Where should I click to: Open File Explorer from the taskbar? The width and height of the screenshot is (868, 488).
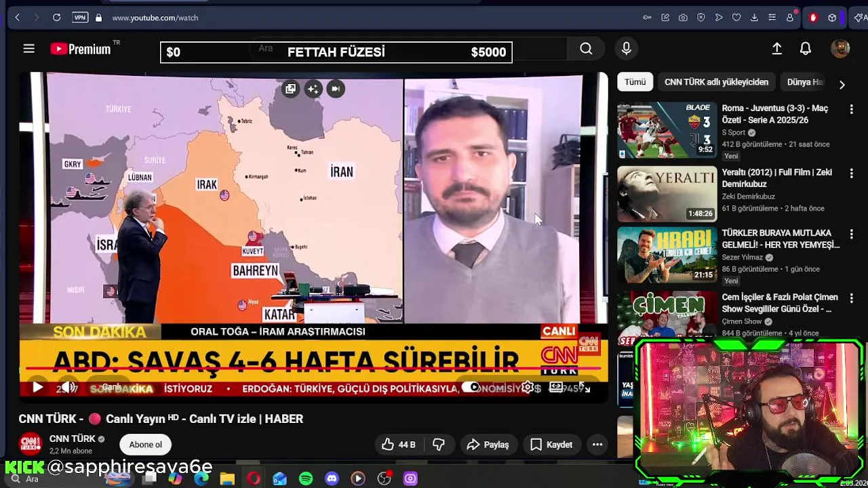(227, 479)
